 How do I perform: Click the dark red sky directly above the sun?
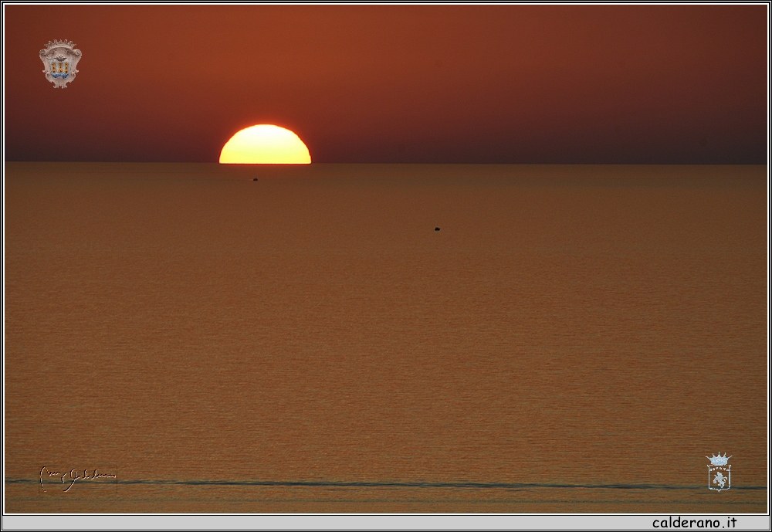(265, 77)
